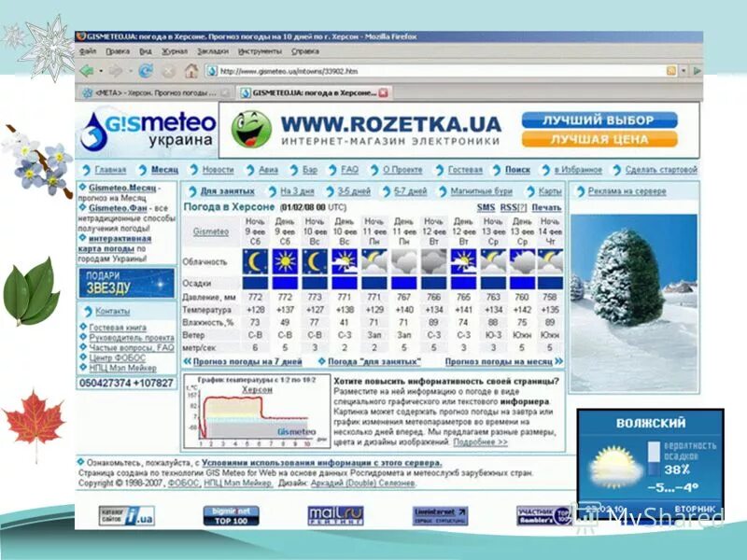Open the Гостевая link
Viewport: 747px width, 560px height.
(465, 170)
